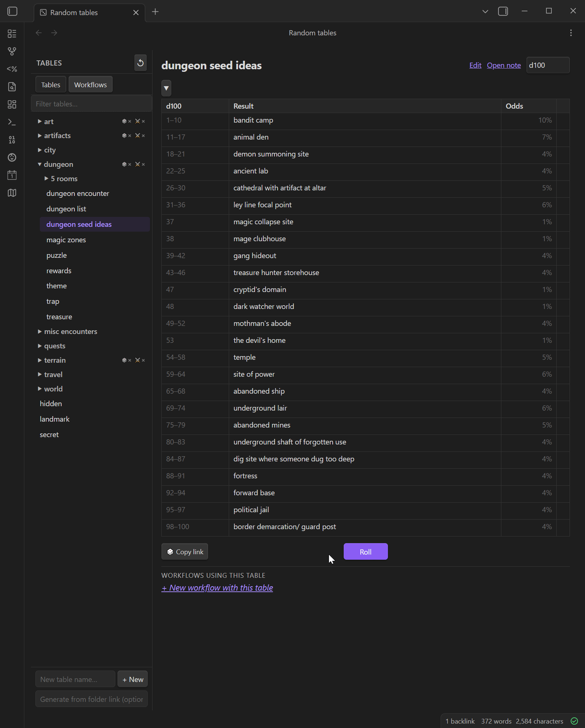
Task: Click the '1 backlink' status bar entry
Action: point(460,721)
